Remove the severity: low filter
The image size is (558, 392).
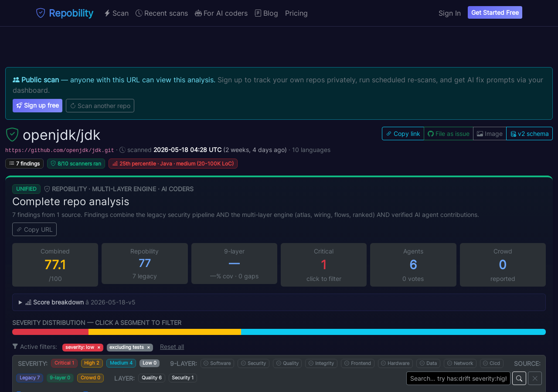click(99, 348)
